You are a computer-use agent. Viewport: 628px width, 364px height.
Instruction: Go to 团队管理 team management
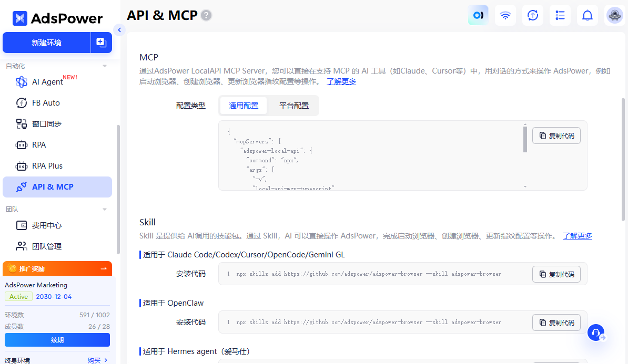(x=57, y=246)
